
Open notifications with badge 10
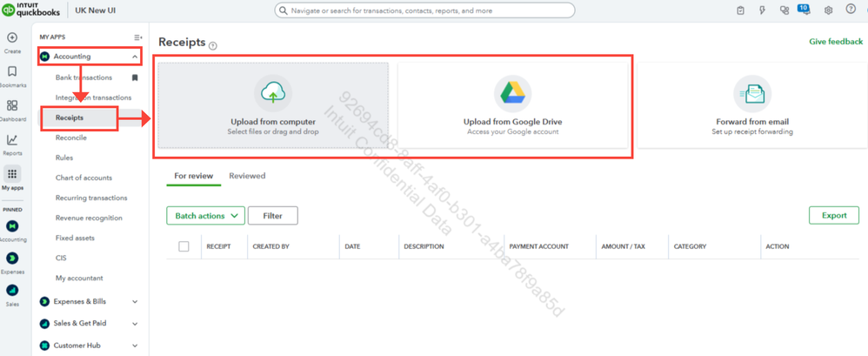coord(805,10)
